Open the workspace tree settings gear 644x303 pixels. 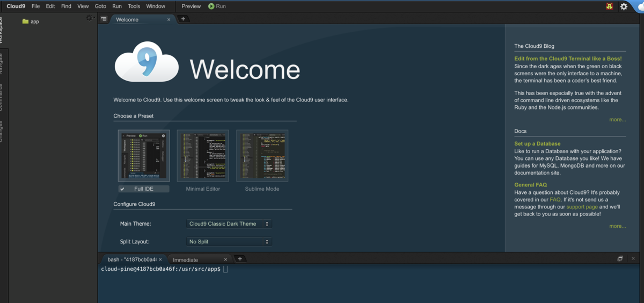(x=90, y=18)
